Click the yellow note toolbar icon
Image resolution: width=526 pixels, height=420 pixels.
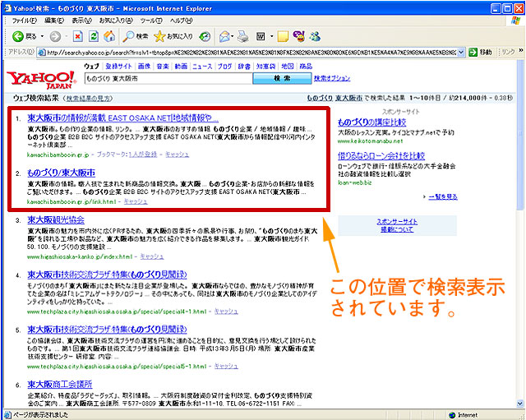[283, 36]
